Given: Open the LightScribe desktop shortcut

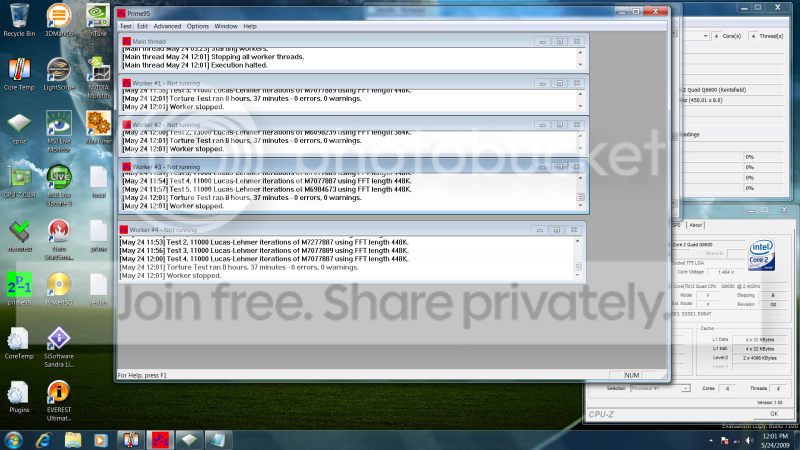Looking at the screenshot, I should (x=59, y=73).
